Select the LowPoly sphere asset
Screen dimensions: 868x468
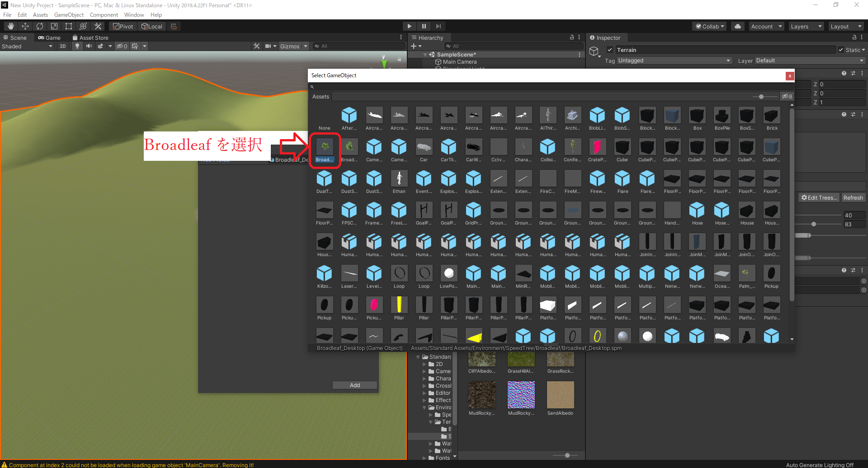(x=448, y=277)
